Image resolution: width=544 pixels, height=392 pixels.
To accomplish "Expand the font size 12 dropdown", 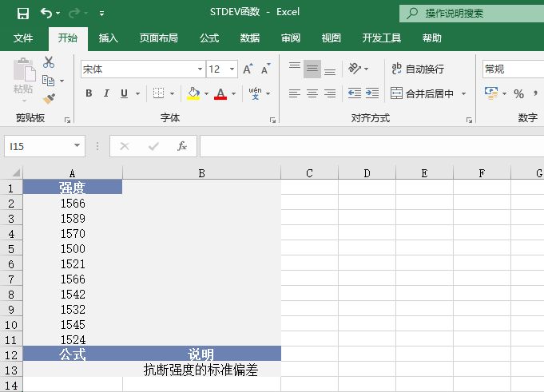I will tap(232, 69).
